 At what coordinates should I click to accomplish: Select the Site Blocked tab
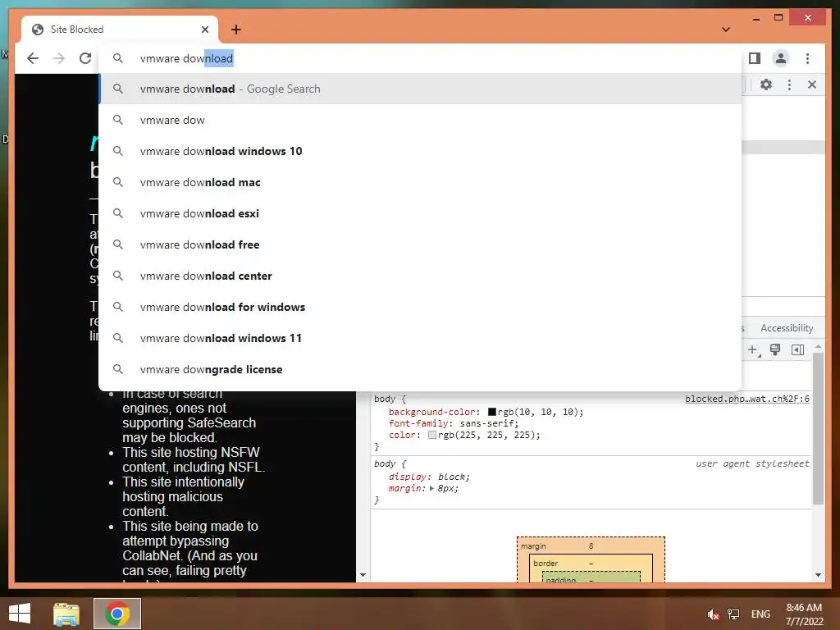coord(120,30)
